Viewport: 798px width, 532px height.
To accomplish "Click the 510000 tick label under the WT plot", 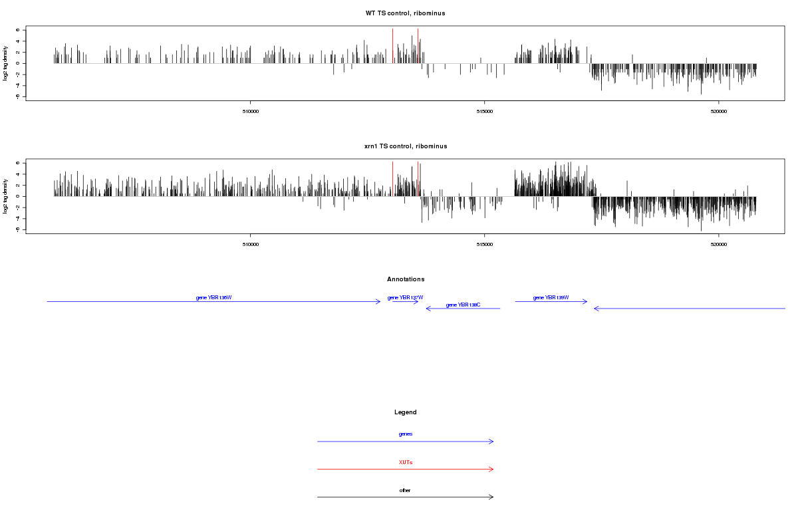I will 250,111.
